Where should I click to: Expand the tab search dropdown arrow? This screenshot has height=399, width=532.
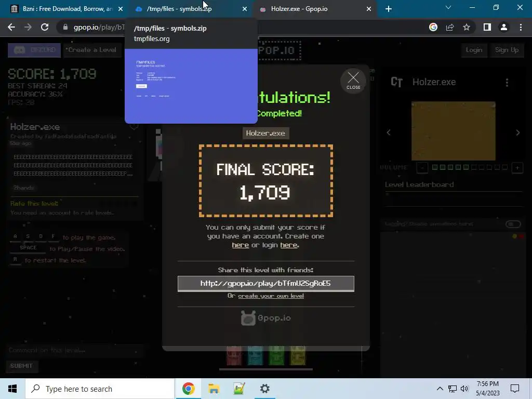(x=448, y=7)
